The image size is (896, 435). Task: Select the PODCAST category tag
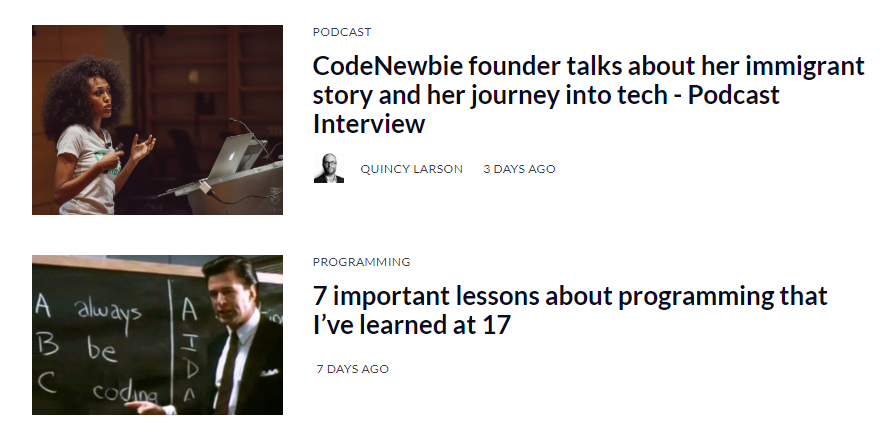click(342, 32)
